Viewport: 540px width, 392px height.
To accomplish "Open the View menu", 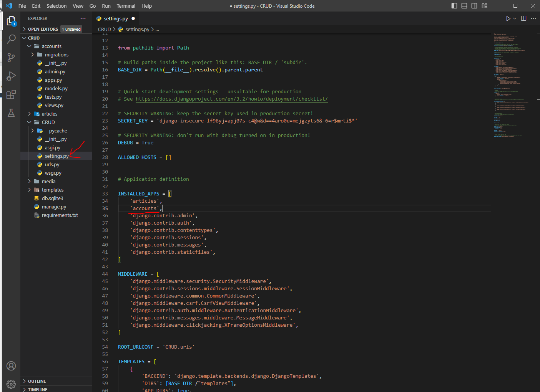I will pos(78,6).
